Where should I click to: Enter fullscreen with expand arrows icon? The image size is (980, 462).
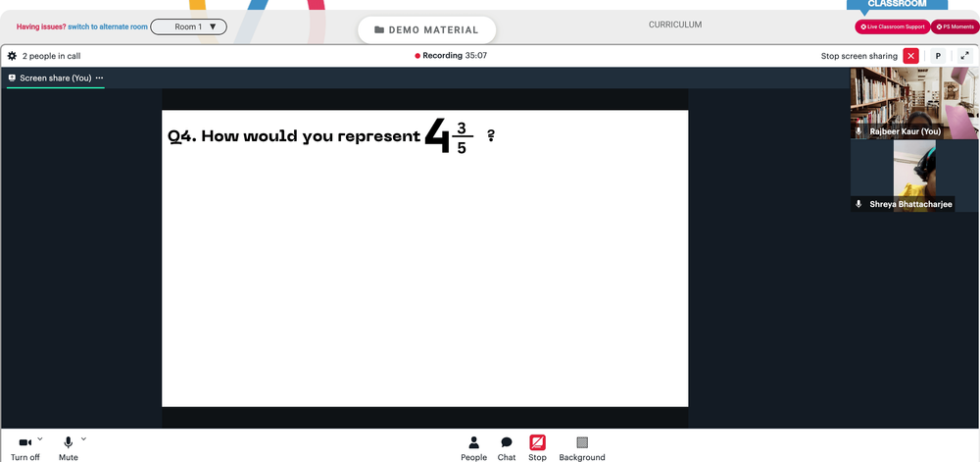pos(965,56)
